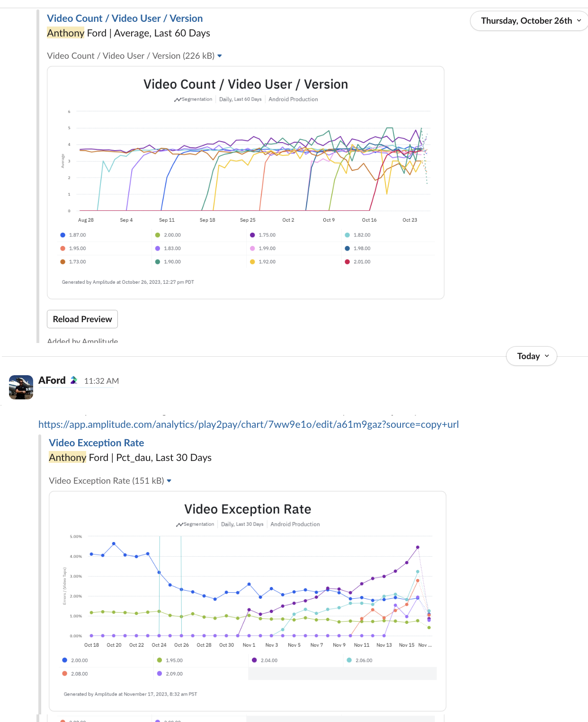Screen dimensions: 588x722
Task: Open the Video Exception Rate title link
Action: tap(97, 443)
